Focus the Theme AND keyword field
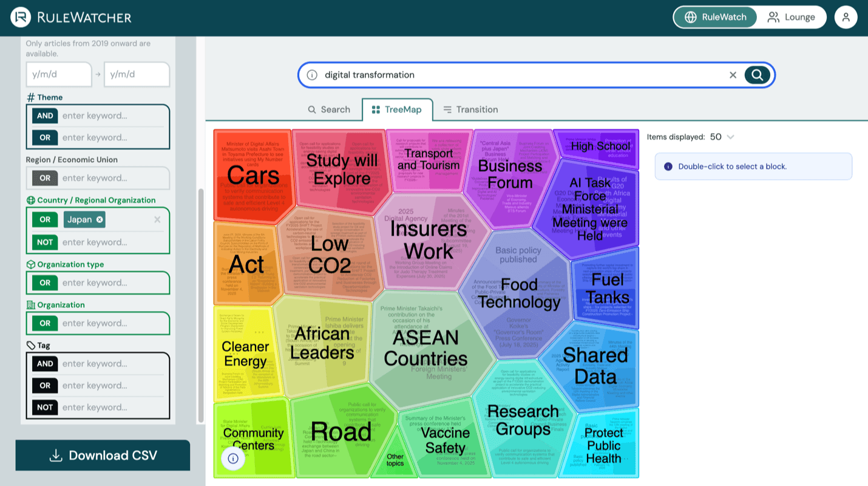Screen dimensions: 868x486 pos(112,115)
